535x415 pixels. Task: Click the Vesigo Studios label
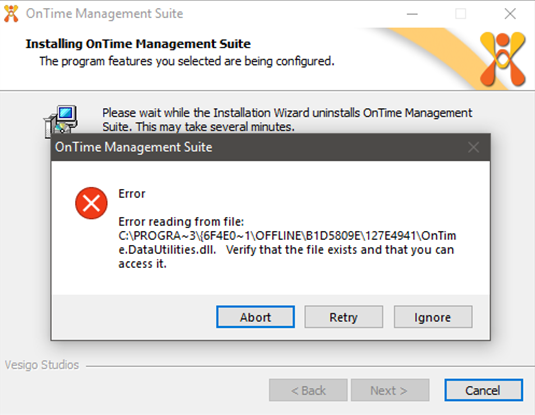(42, 365)
